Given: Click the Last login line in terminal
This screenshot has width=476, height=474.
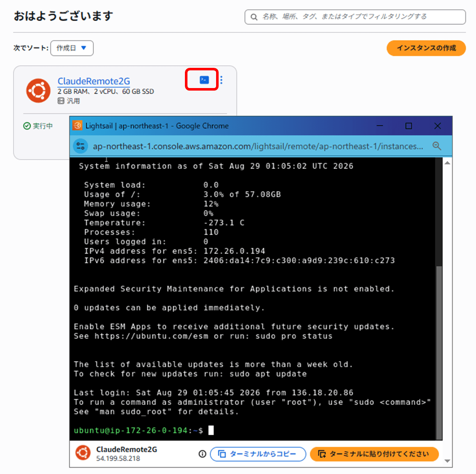Looking at the screenshot, I should point(214,393).
